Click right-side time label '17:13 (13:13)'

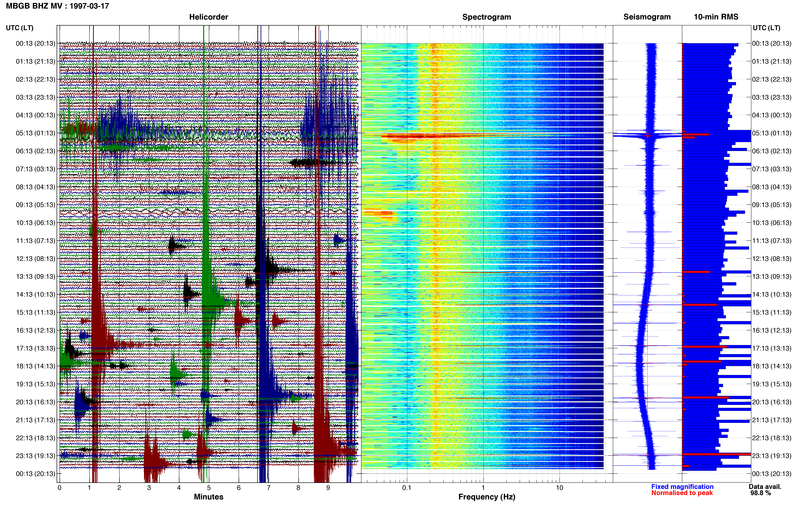[772, 348]
